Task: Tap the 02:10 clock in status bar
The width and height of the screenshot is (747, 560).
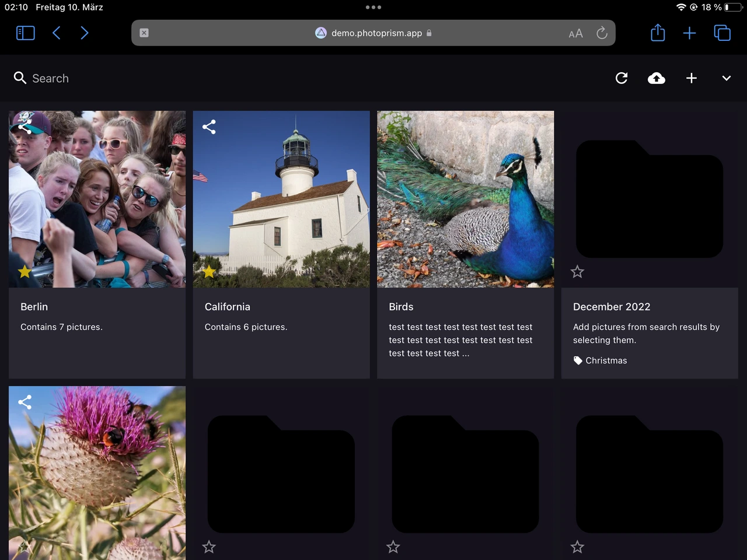Action: click(16, 7)
